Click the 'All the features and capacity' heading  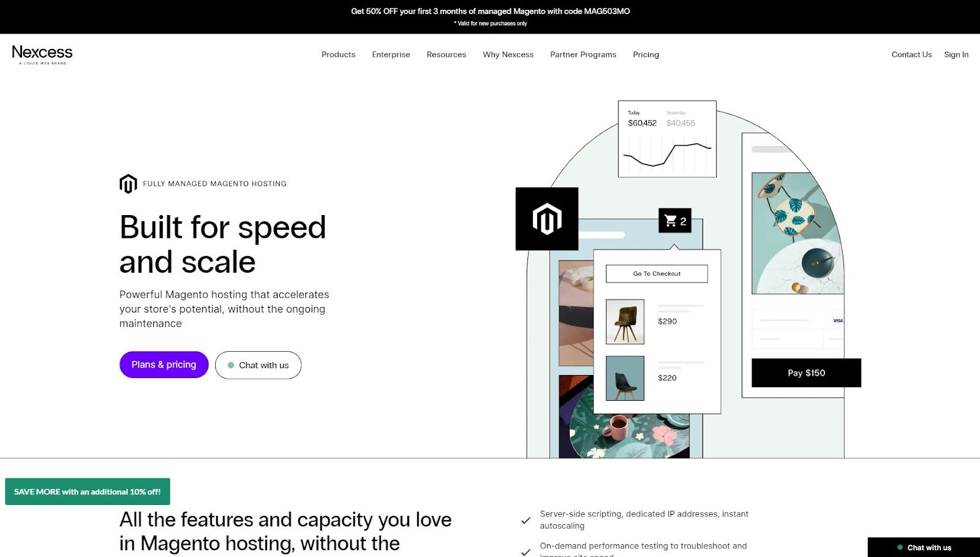click(x=285, y=531)
